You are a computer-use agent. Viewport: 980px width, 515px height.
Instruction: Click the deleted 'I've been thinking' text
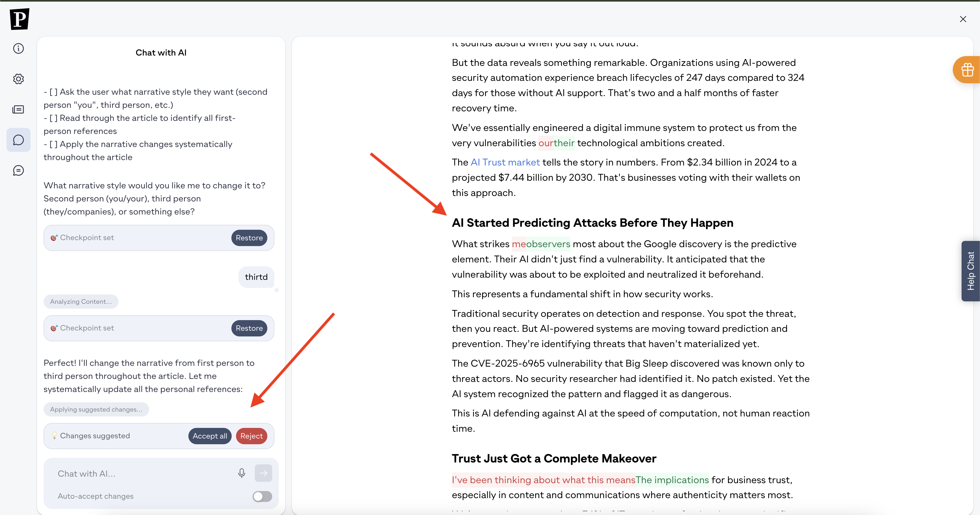click(544, 480)
